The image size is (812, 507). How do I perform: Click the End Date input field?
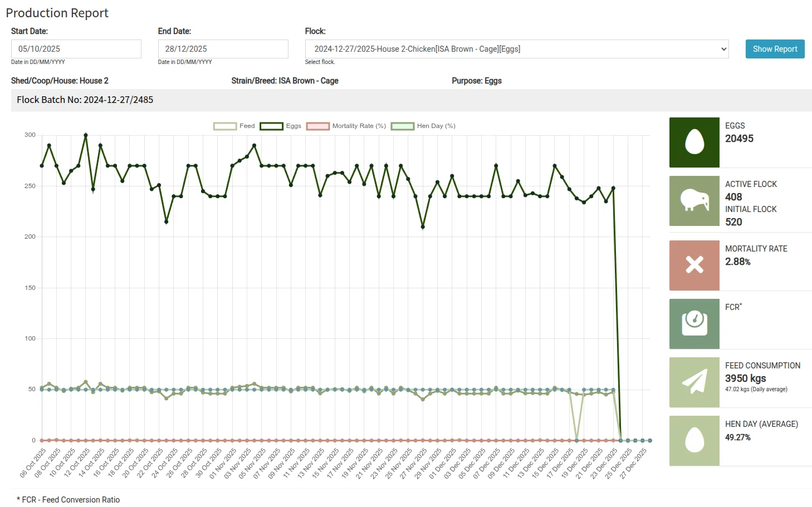[x=223, y=49]
